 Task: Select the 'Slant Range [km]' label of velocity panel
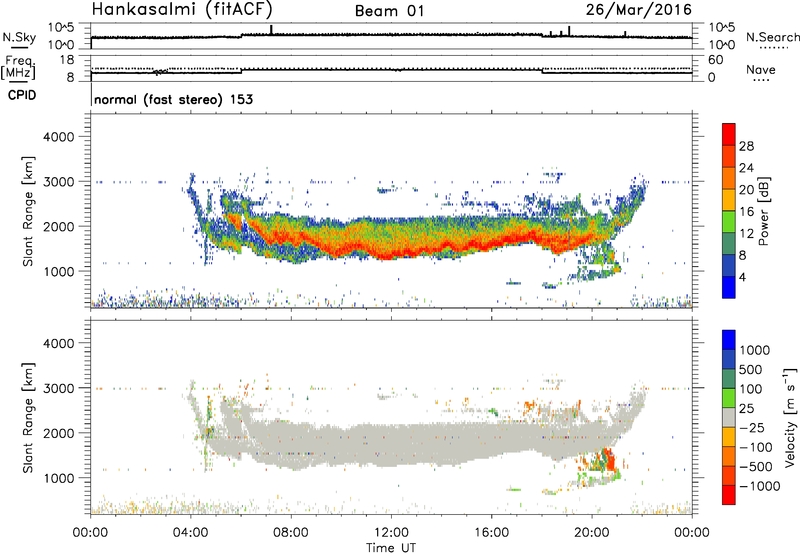(x=28, y=418)
